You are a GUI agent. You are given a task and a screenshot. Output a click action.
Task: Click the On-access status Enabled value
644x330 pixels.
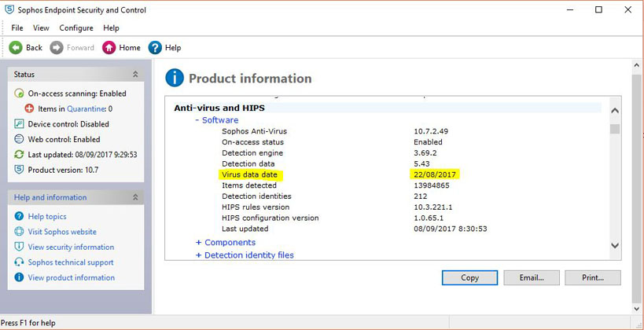(428, 142)
